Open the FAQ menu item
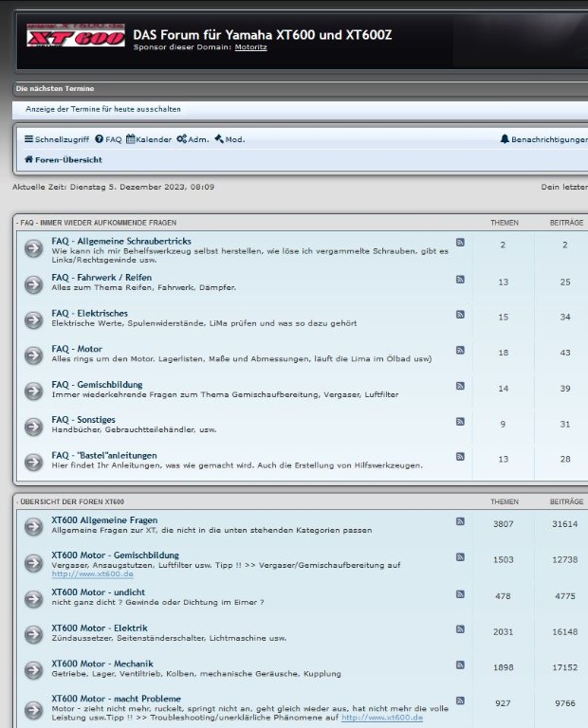 [108, 139]
